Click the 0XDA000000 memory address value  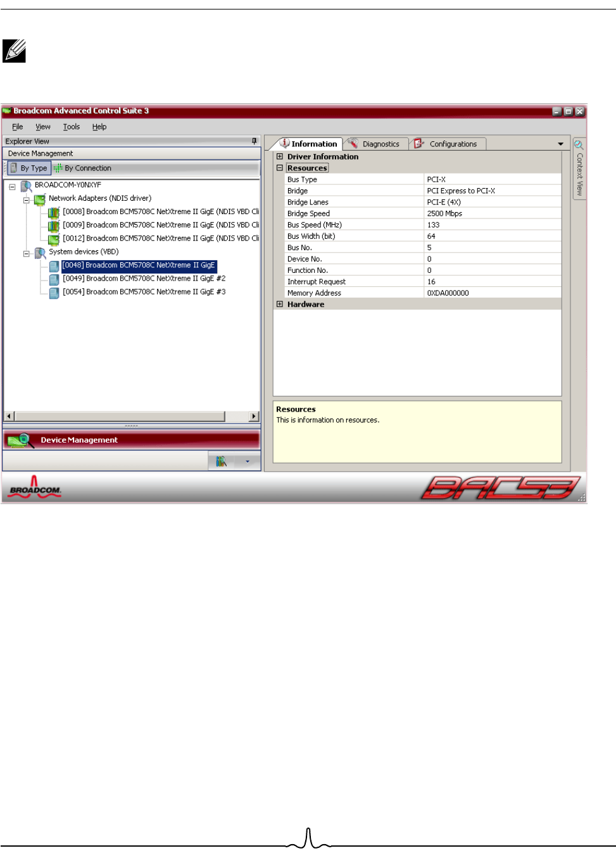point(448,293)
